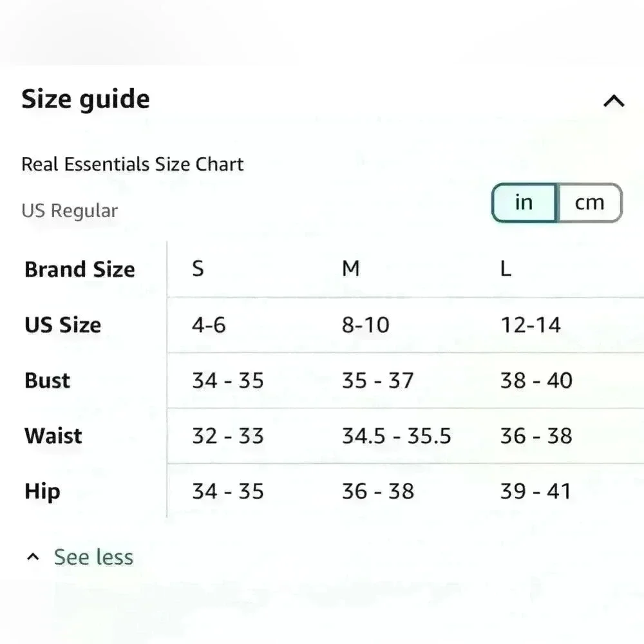Click the US Size 12-14 cell
Screen dimensions: 644x644
[531, 325]
